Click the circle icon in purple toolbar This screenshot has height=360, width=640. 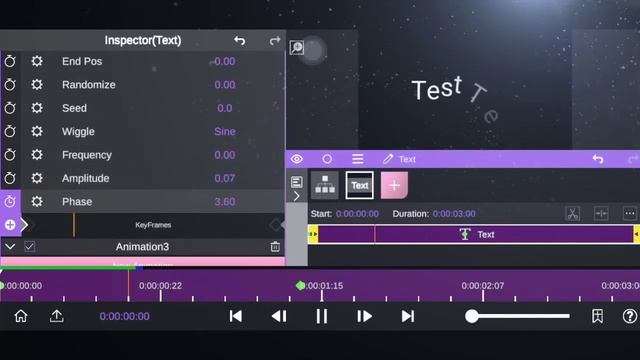coord(327,159)
